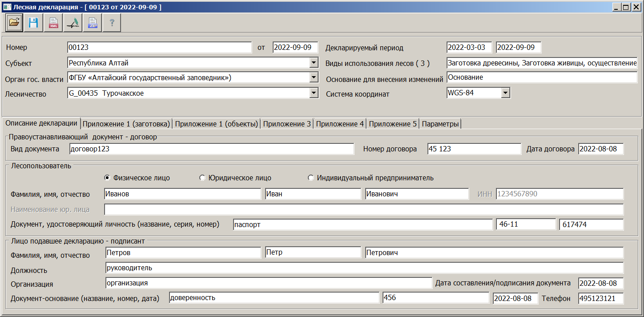Click the Виды использования лесов field
The width and height of the screenshot is (644, 317).
coord(542,63)
